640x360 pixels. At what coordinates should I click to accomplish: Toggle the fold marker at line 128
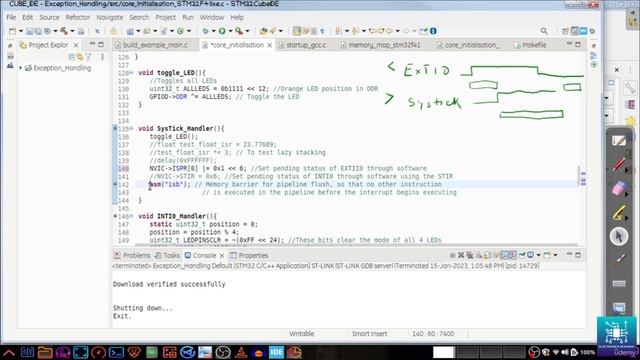(131, 73)
